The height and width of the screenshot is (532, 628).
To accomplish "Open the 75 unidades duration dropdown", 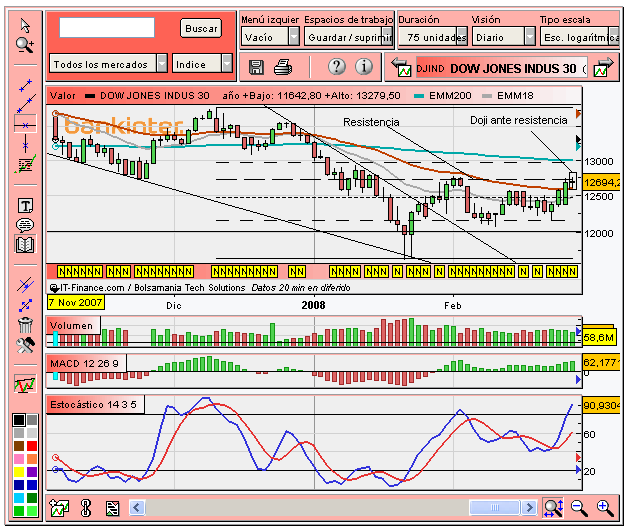I will pos(433,37).
